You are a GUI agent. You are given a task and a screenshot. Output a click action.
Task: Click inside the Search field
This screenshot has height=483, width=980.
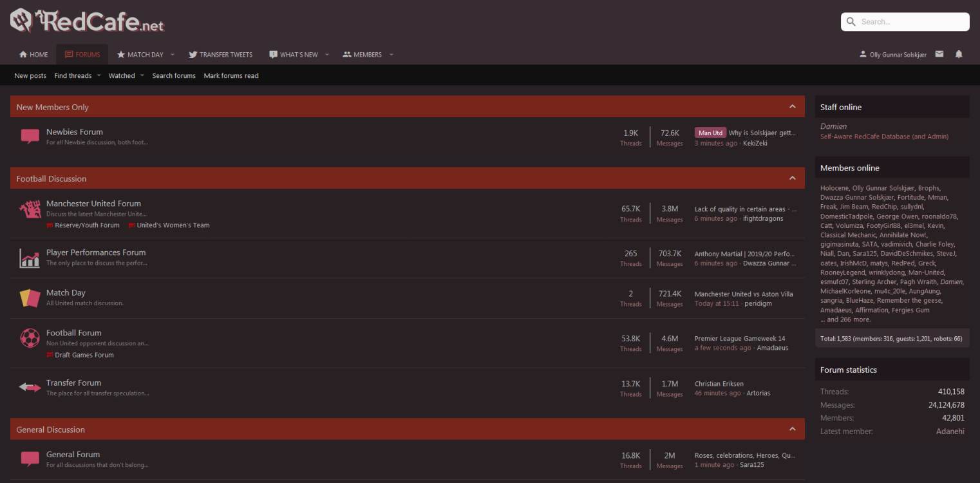905,21
